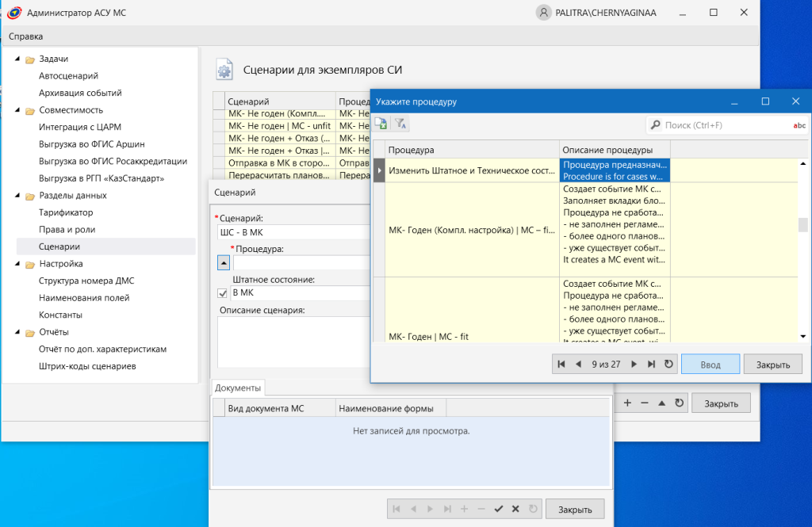Go to next record in procedure dialog navigator
Viewport: 812px width, 527px height.
click(x=634, y=364)
